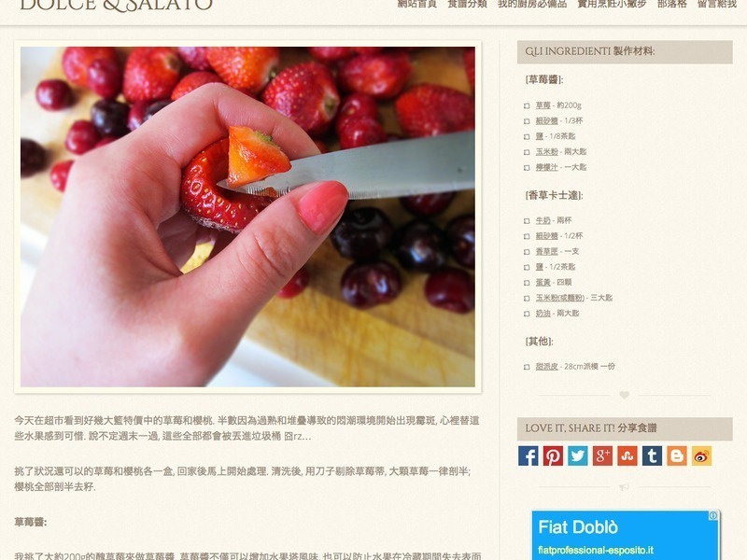Check the 甜派皮 28cm派模 checkbox
Viewport: 747px width, 560px height.
click(x=527, y=367)
